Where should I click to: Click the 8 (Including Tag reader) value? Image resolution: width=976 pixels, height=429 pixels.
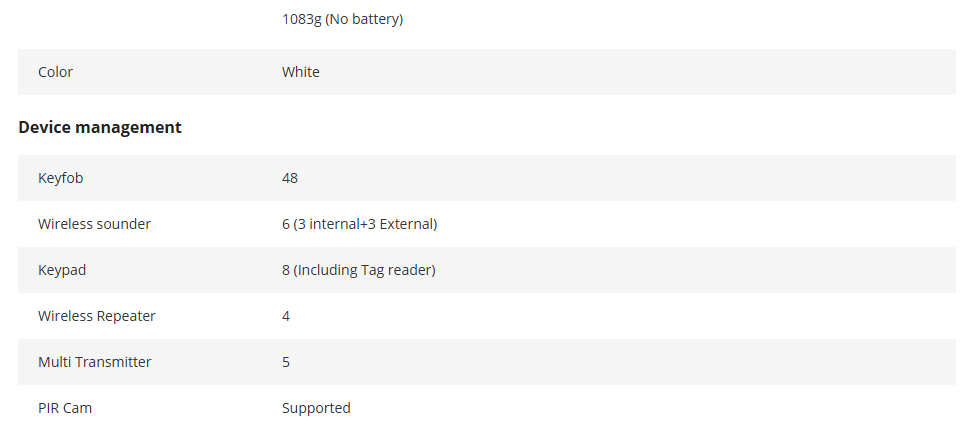point(359,270)
